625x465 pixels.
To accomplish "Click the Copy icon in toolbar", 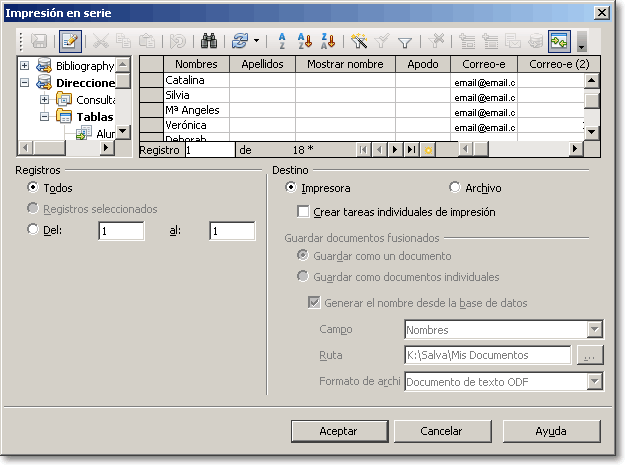I will pos(123,41).
